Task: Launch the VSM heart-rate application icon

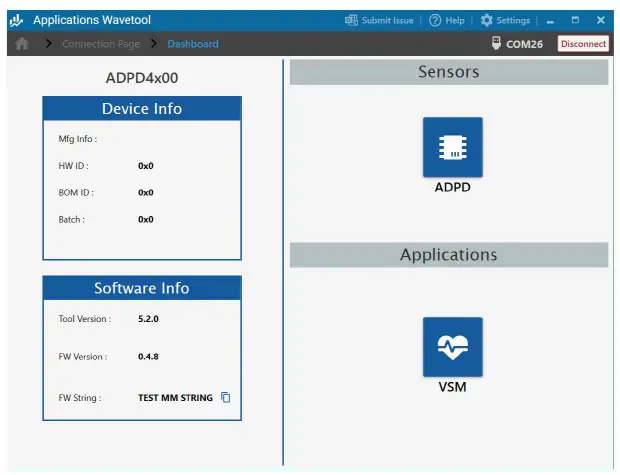Action: pyautogui.click(x=452, y=347)
